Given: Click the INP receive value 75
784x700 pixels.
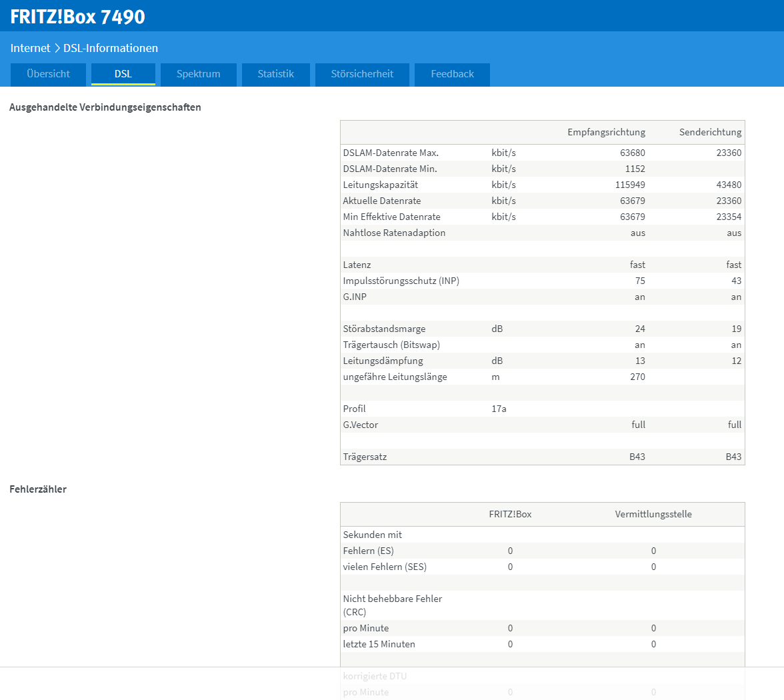Looking at the screenshot, I should click(x=640, y=281).
